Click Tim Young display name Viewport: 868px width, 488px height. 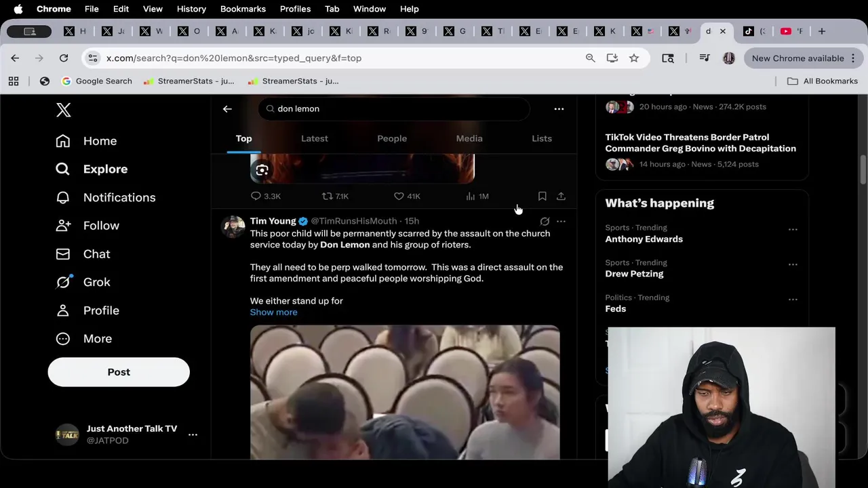point(273,221)
